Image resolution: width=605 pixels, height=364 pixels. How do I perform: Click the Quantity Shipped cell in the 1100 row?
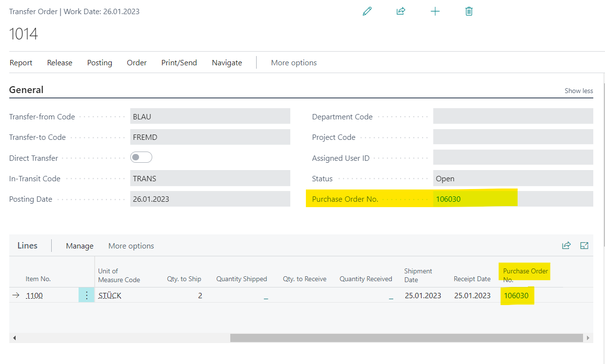pyautogui.click(x=242, y=295)
